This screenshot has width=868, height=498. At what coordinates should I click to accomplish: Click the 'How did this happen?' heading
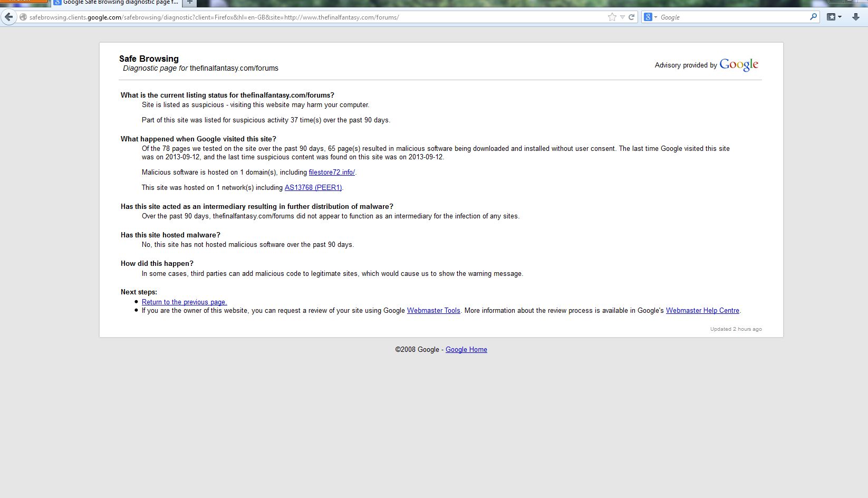point(157,264)
